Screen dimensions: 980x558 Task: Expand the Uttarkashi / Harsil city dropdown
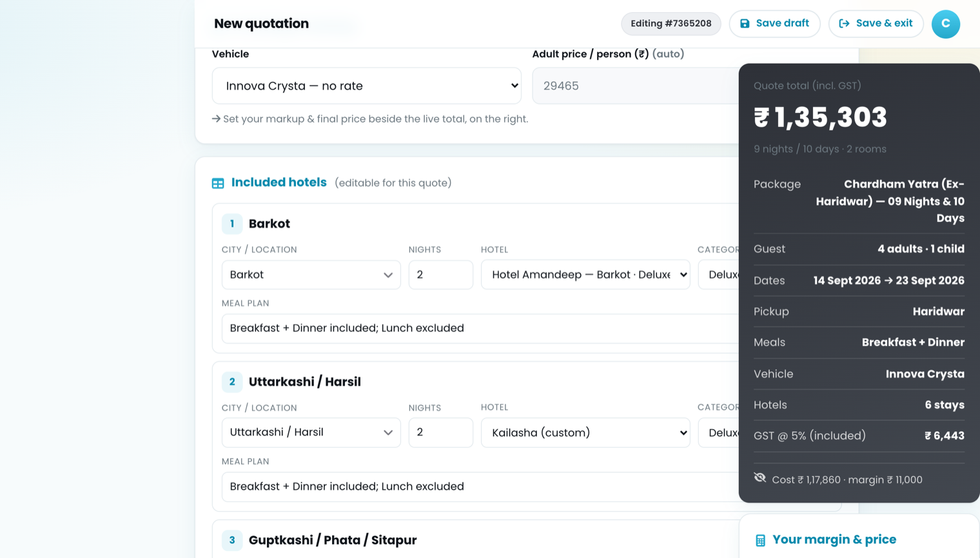[x=311, y=432]
